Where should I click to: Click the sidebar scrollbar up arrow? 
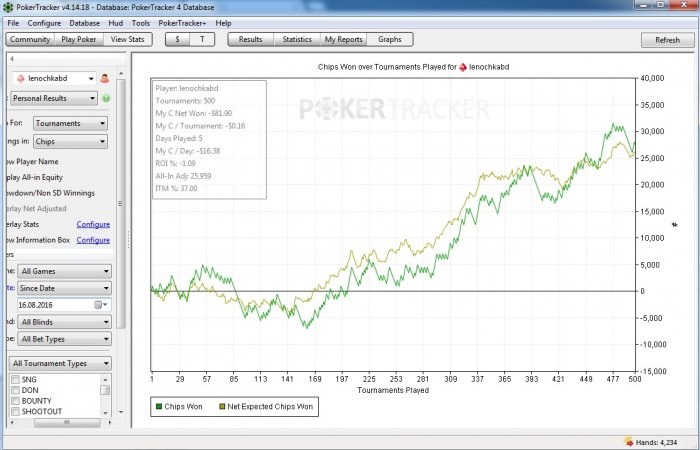click(x=121, y=73)
